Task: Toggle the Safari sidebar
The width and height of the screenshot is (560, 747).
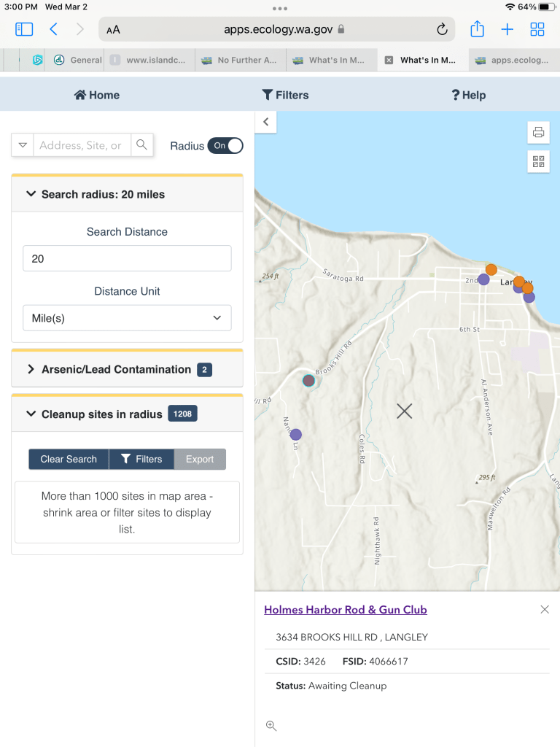Action: (x=24, y=29)
